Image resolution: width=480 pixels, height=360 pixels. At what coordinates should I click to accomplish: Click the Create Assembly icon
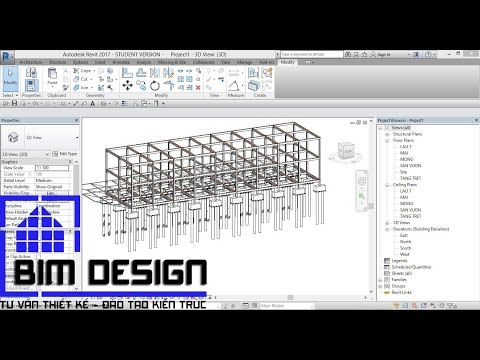[x=253, y=72]
